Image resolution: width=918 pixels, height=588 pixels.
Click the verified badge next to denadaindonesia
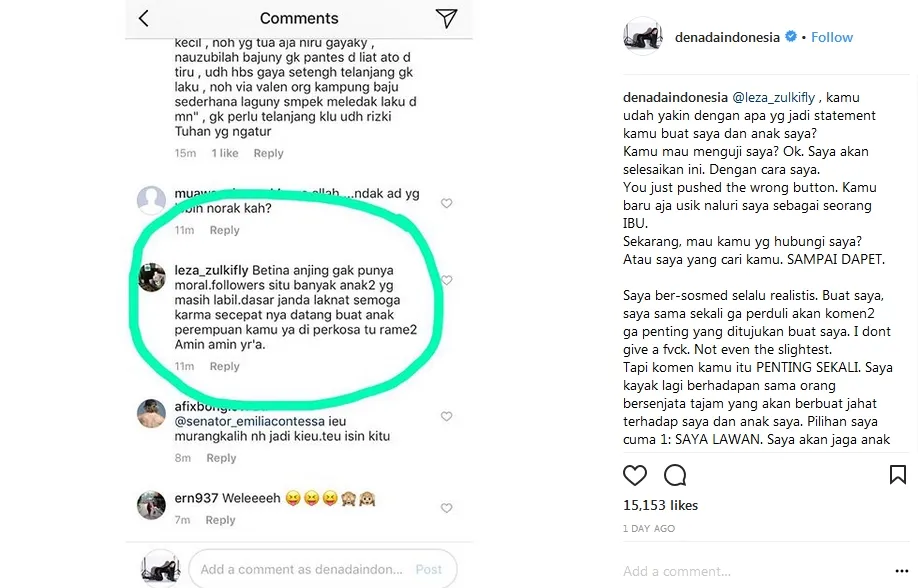(x=790, y=36)
